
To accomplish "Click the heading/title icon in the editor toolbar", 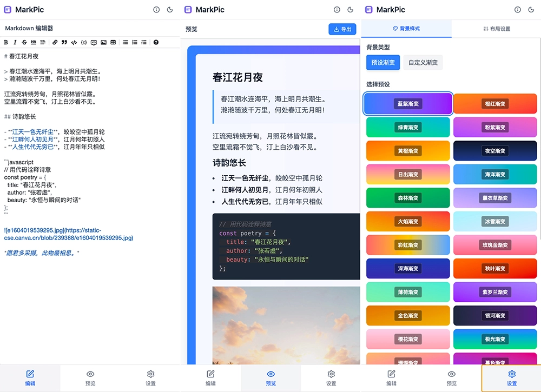I will coord(43,42).
